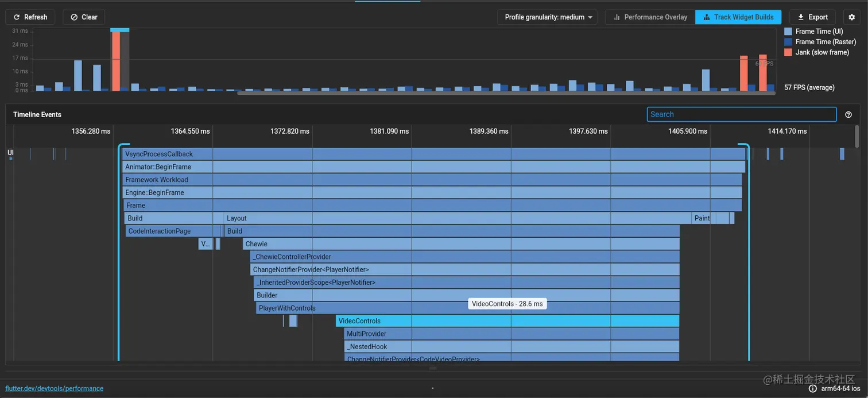This screenshot has width=868, height=398.
Task: Select the truncated V... event
Action: point(206,244)
